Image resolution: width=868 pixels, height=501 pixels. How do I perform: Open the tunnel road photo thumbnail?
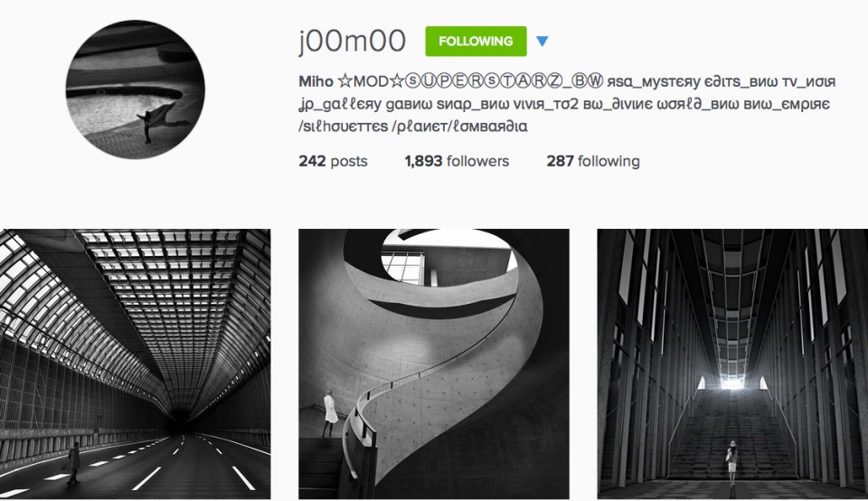135,364
